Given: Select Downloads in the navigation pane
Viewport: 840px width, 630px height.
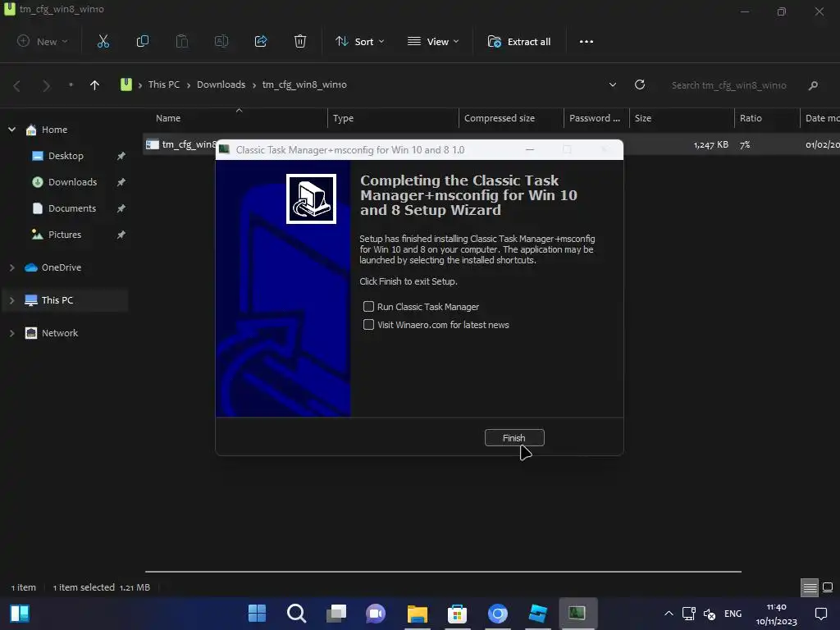Looking at the screenshot, I should tap(72, 182).
